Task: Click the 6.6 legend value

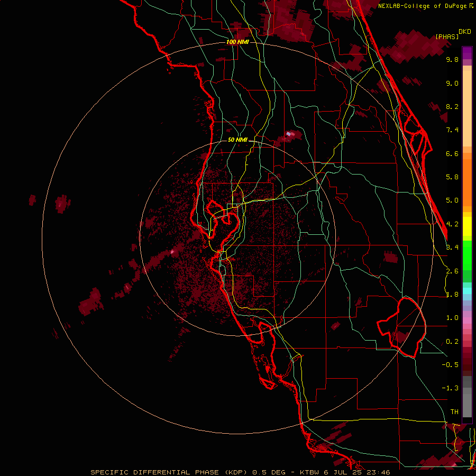Action: coord(452,153)
